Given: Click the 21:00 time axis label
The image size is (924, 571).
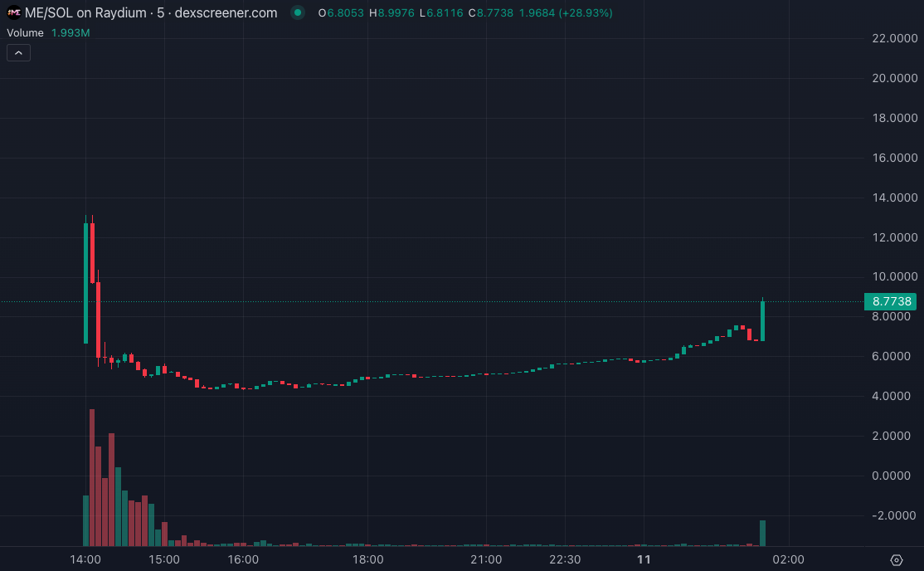Looking at the screenshot, I should 486,559.
